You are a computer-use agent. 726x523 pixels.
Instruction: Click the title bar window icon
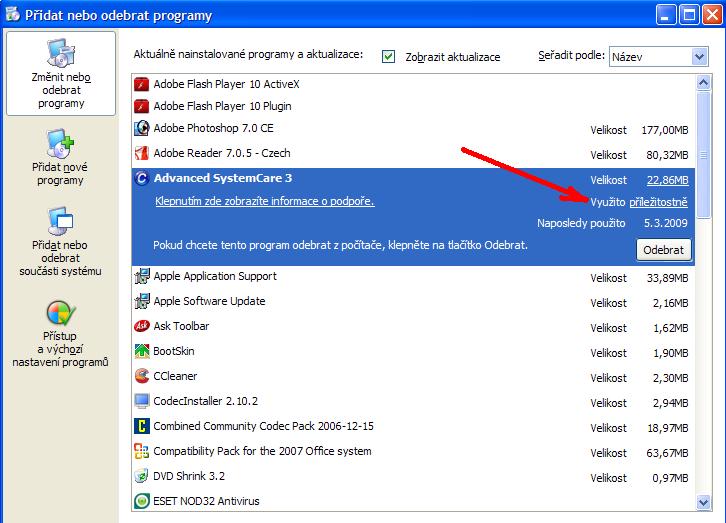point(12,14)
